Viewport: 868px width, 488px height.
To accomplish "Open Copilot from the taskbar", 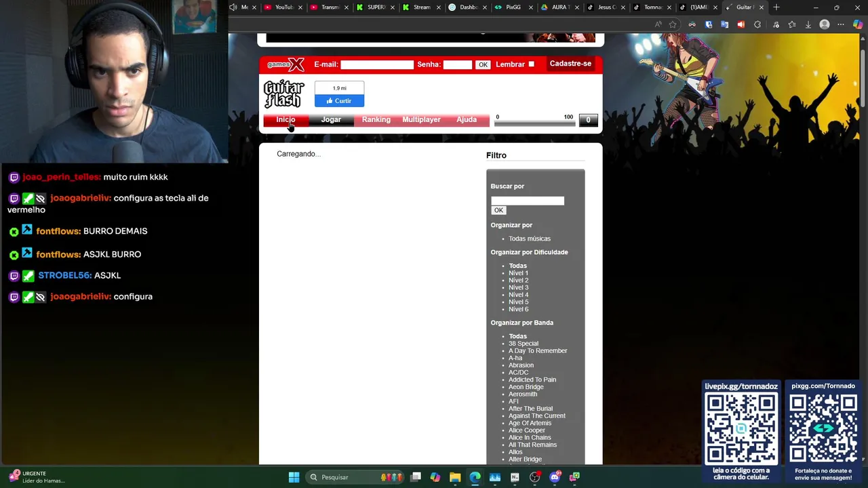I will (435, 477).
